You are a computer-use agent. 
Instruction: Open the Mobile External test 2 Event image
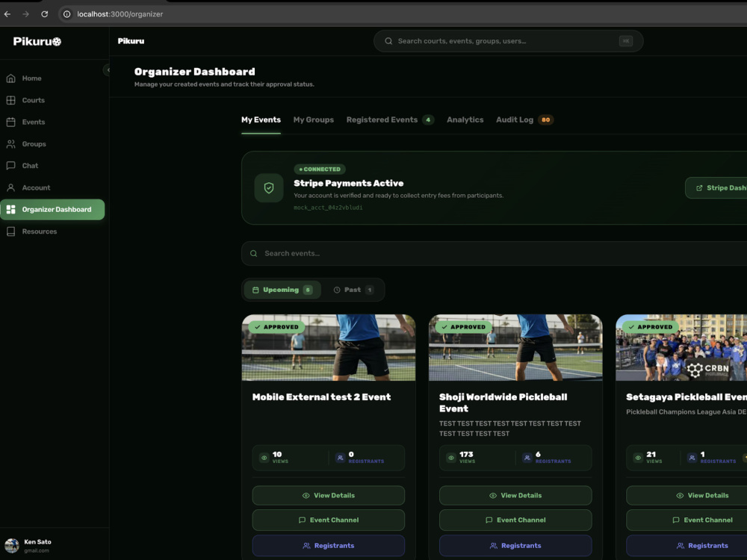(329, 348)
